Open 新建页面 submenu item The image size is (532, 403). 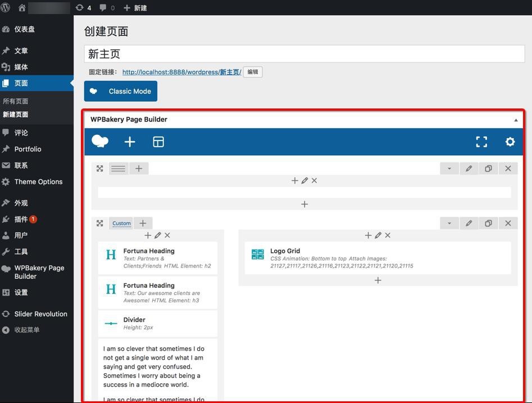click(16, 115)
